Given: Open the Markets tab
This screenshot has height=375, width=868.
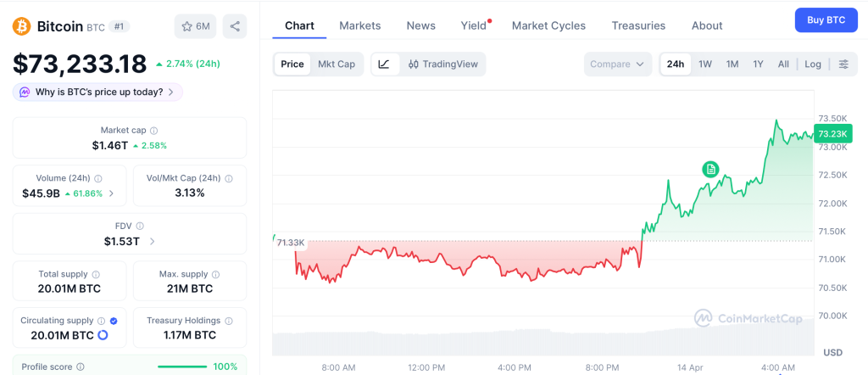Looking at the screenshot, I should point(360,25).
